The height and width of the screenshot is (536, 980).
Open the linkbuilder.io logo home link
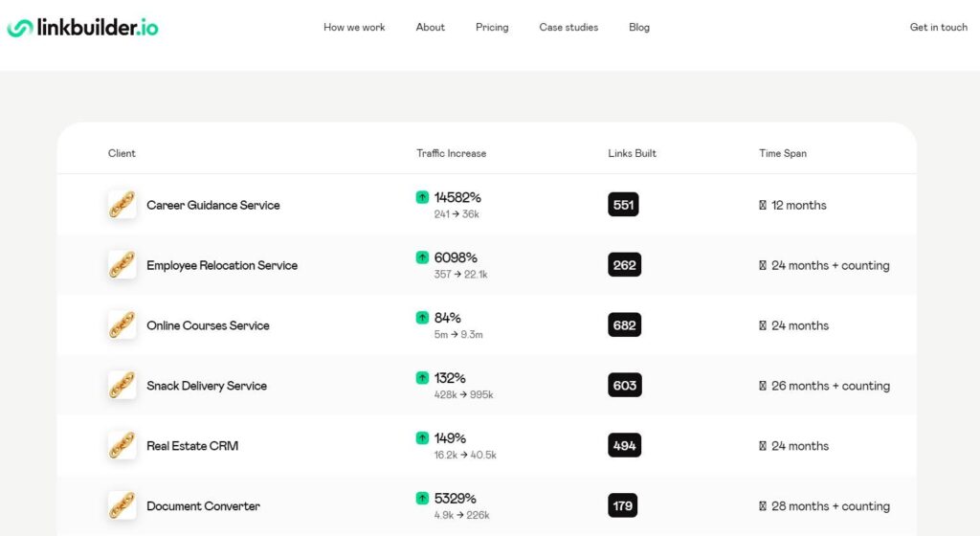coord(82,28)
